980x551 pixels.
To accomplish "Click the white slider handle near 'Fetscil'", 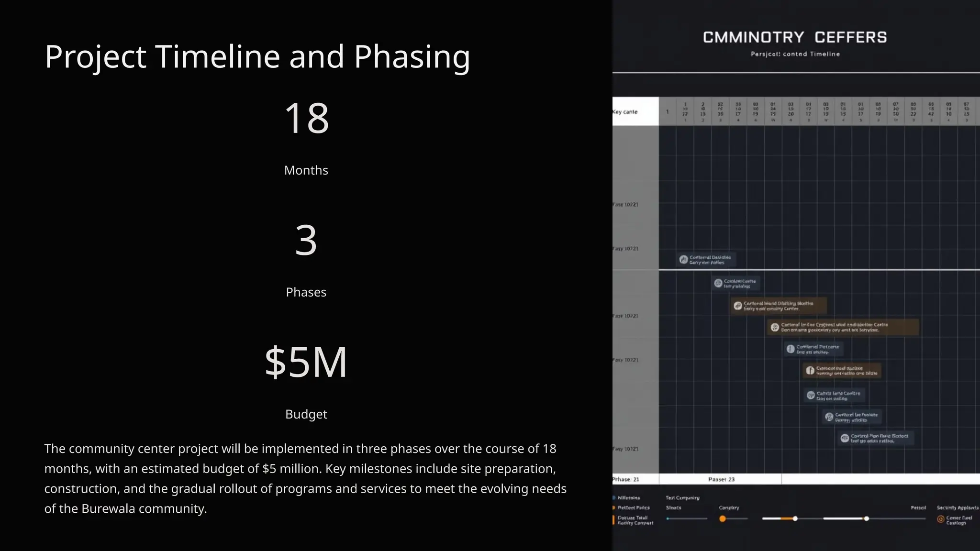I will coord(867,518).
